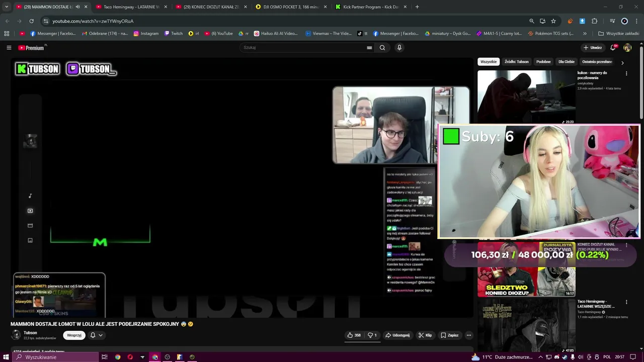The width and height of the screenshot is (644, 362).
Task: Open Chrome from the taskbar
Action: 118,357
